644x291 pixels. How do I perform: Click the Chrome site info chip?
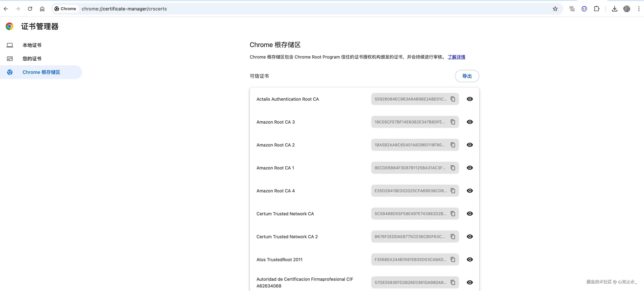tap(65, 9)
